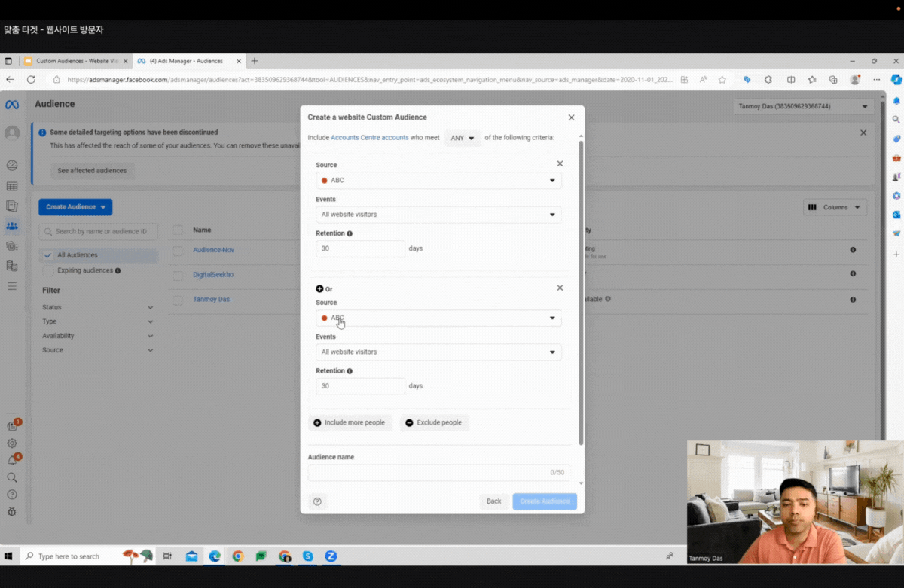Open the Columns dropdown
This screenshot has height=588, width=904.
835,207
